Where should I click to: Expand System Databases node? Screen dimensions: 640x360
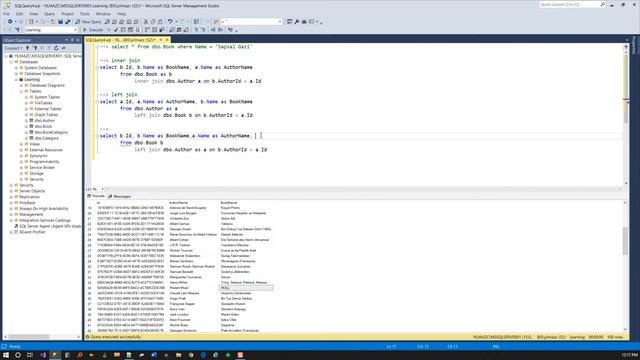point(16,68)
